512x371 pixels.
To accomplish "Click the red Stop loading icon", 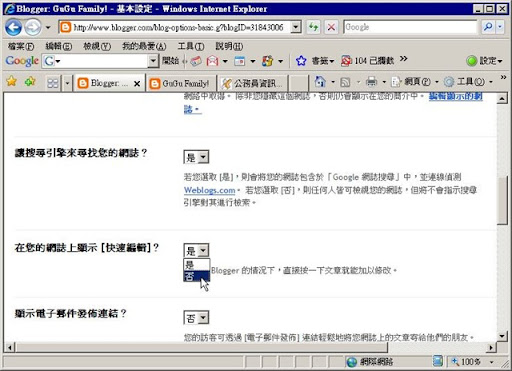I will 331,27.
